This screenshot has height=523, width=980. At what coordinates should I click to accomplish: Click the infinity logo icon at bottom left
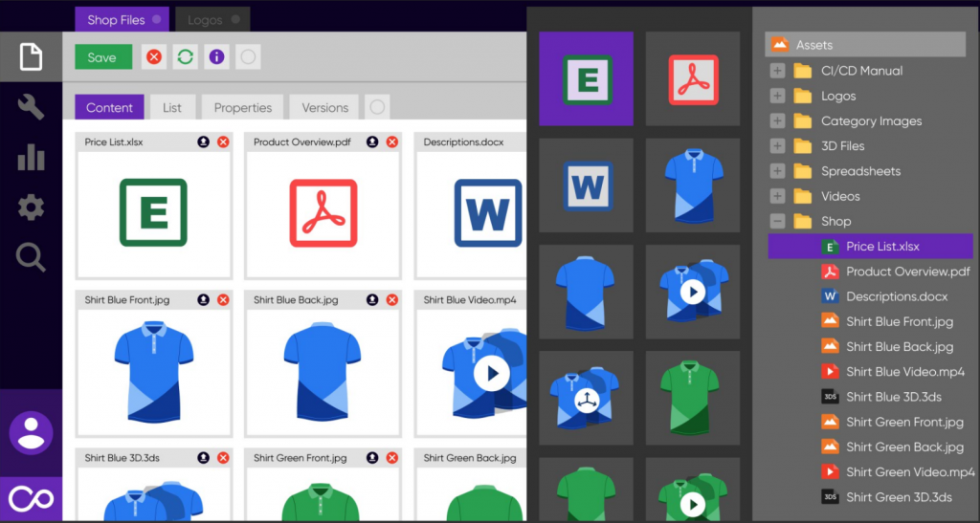point(31,499)
